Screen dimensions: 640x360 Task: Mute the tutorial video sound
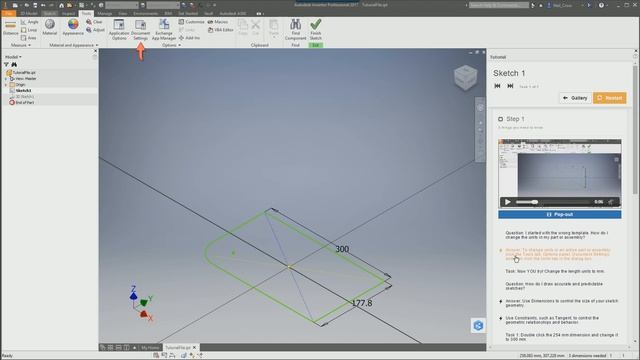tap(611, 202)
